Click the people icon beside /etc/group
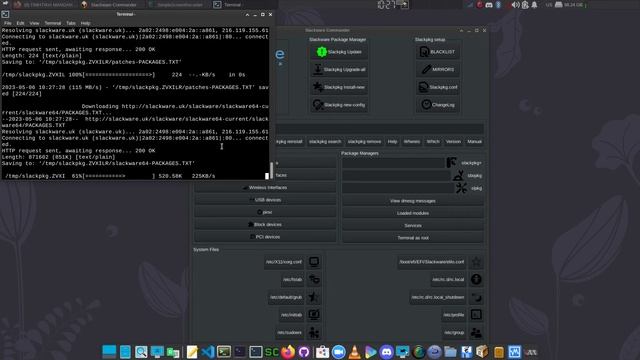The height and width of the screenshot is (360, 640). coord(476,333)
